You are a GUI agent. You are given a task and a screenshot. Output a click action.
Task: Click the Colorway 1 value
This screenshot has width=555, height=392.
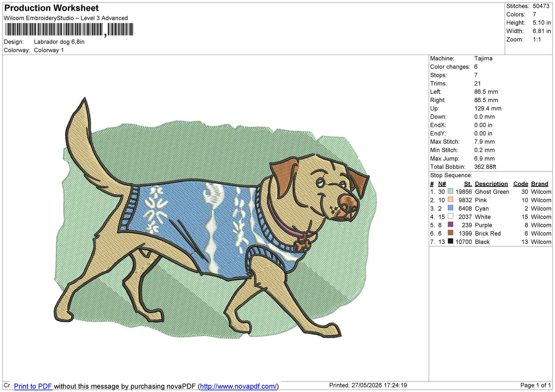(x=49, y=50)
